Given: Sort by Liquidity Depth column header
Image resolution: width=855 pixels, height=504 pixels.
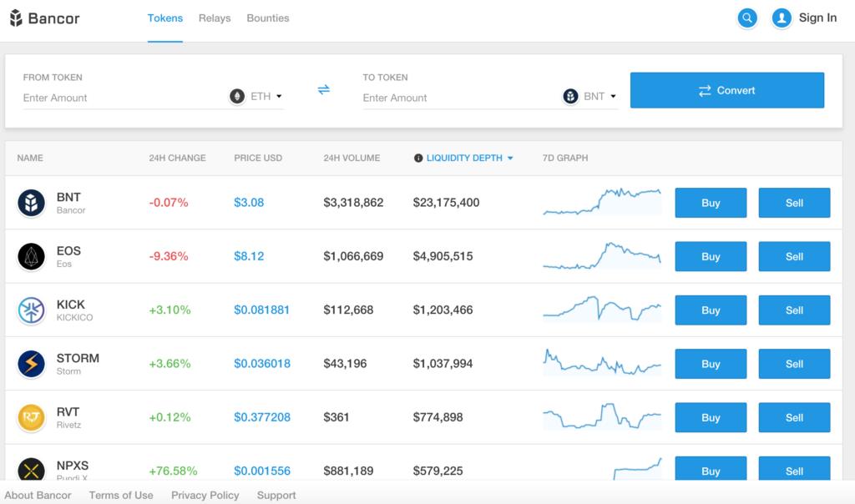Looking at the screenshot, I should point(464,158).
